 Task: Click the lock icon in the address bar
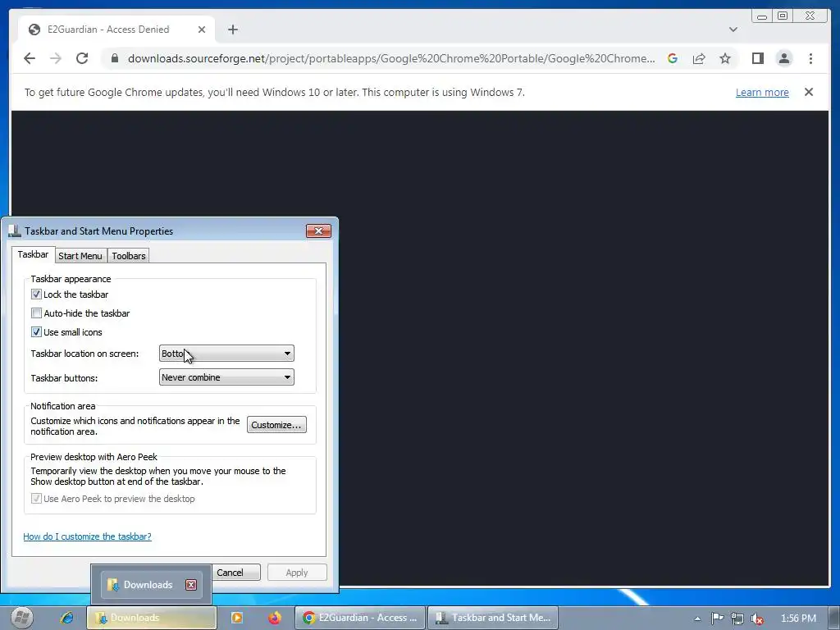(x=114, y=58)
